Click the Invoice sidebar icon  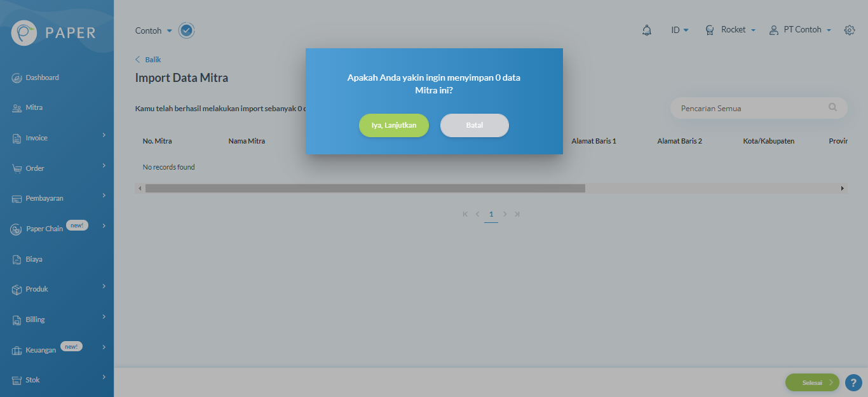(17, 138)
